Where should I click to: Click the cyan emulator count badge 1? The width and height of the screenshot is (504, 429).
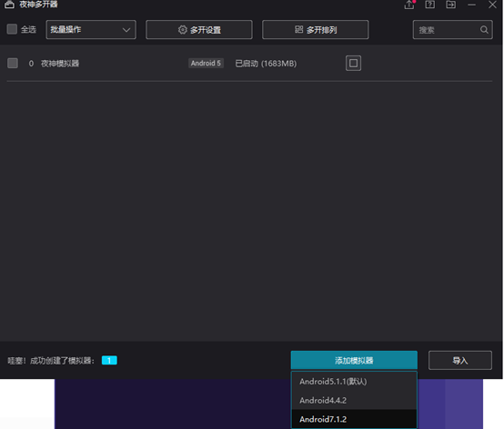click(109, 360)
